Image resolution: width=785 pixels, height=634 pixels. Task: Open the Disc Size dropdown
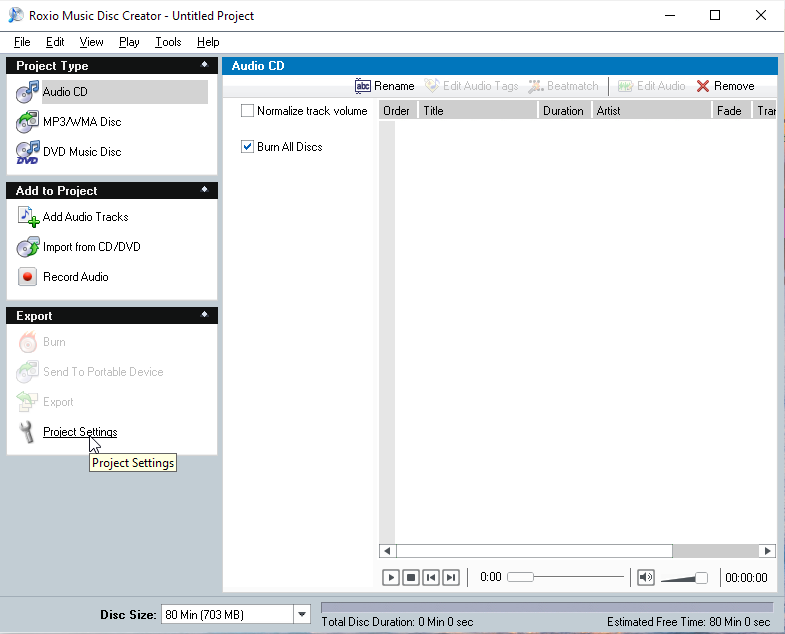point(302,614)
